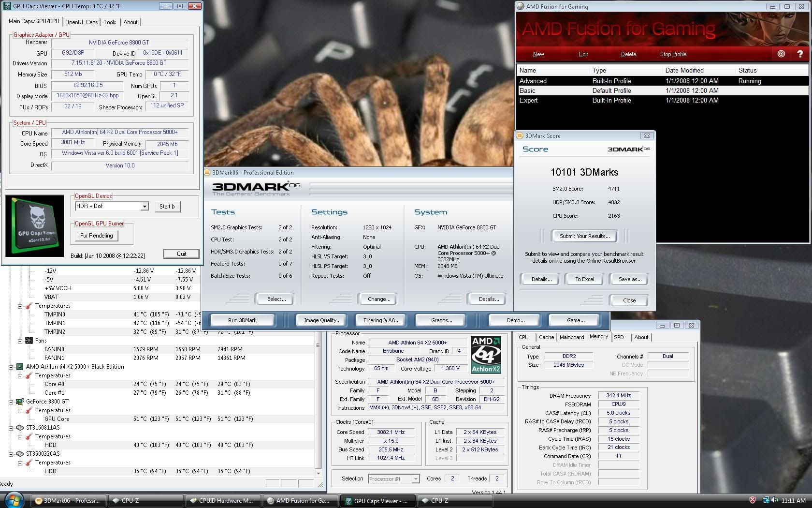Open the SPD tab in CPU-Z

coord(619,337)
